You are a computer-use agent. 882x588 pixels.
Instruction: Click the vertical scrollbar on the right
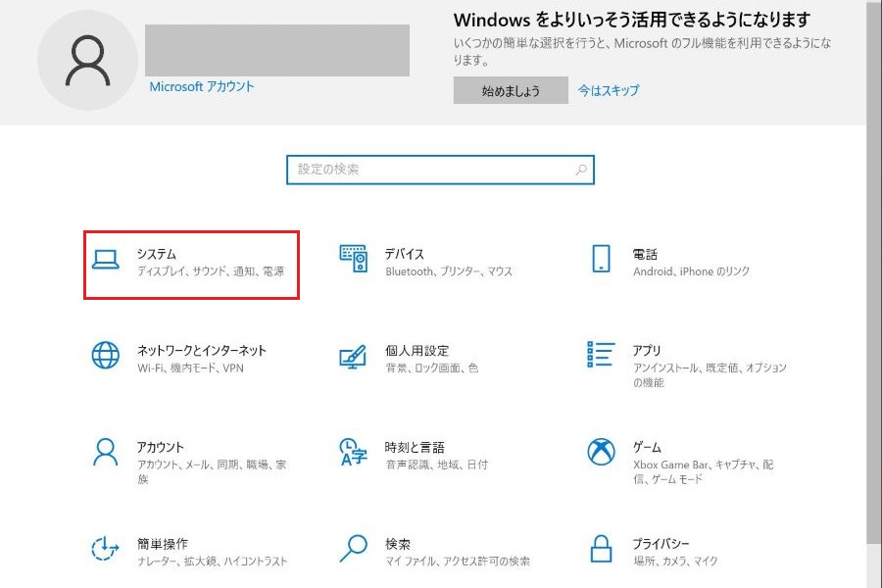tap(874, 294)
